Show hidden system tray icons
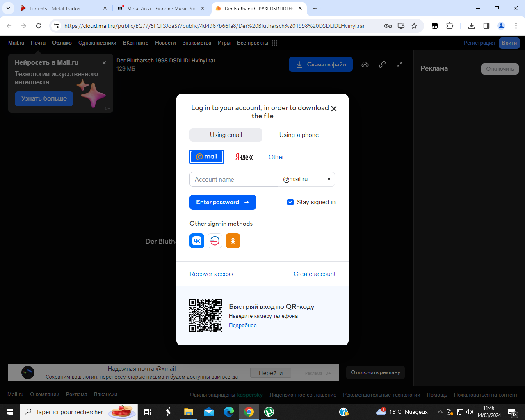 coord(440,412)
